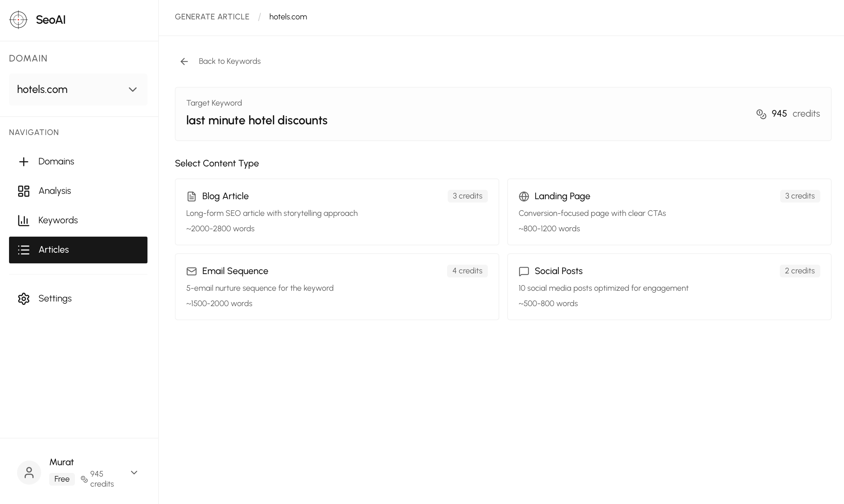This screenshot has height=504, width=844.
Task: Click the Social Posts speech bubble icon
Action: click(x=524, y=271)
